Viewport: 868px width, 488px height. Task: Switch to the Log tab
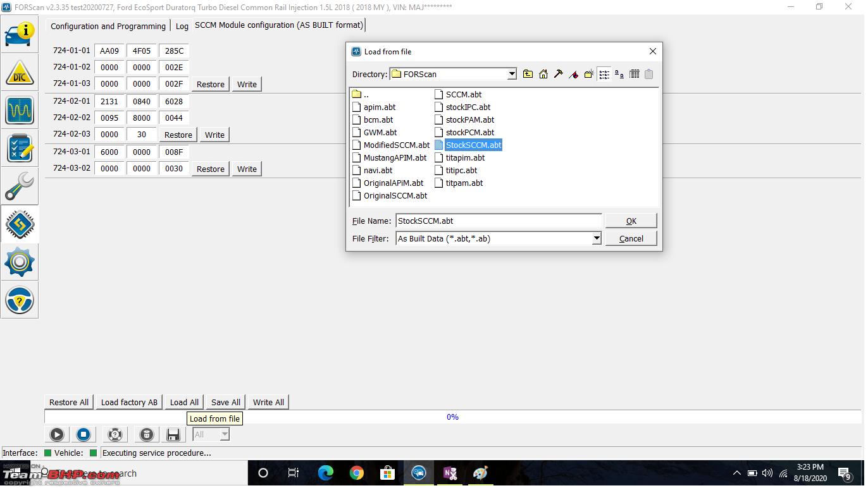(182, 27)
